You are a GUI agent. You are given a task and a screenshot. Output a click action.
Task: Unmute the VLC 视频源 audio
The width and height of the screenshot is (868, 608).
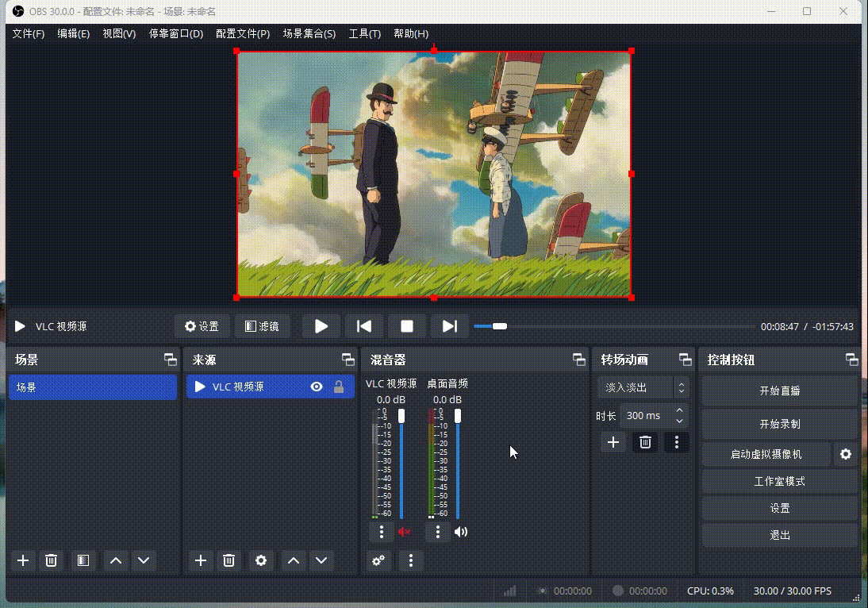(404, 532)
